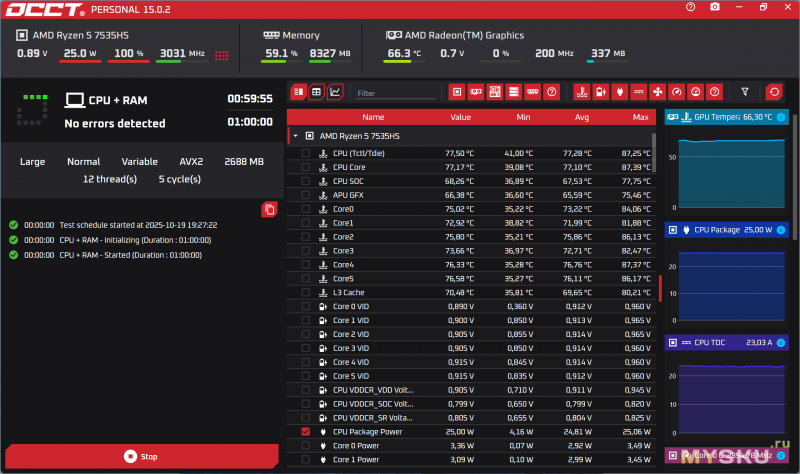Viewport: 800px width, 474px height.
Task: Sort sensors by the Max column header
Action: [640, 117]
